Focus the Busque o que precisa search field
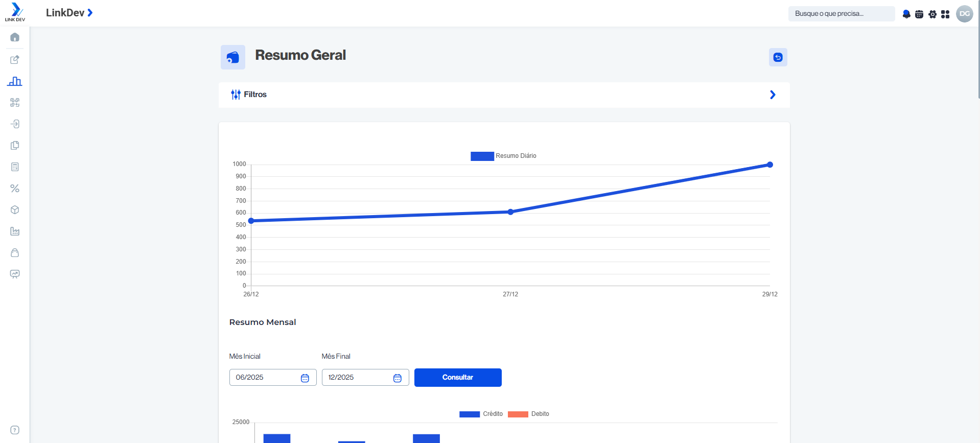 coord(842,14)
